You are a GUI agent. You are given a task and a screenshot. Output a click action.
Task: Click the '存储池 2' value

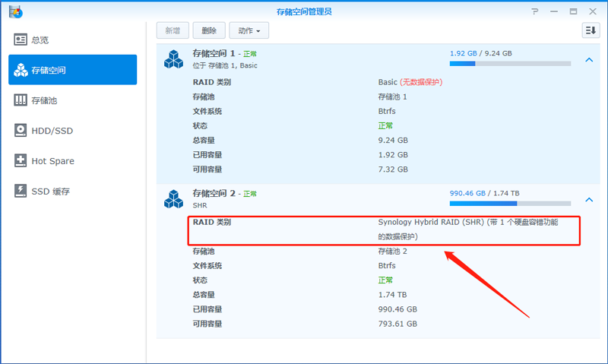(x=392, y=252)
